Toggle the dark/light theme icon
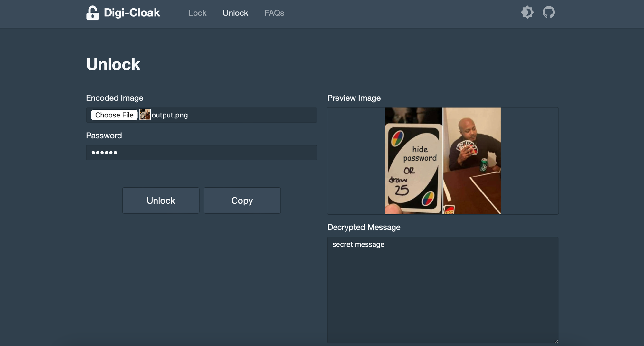 click(527, 13)
